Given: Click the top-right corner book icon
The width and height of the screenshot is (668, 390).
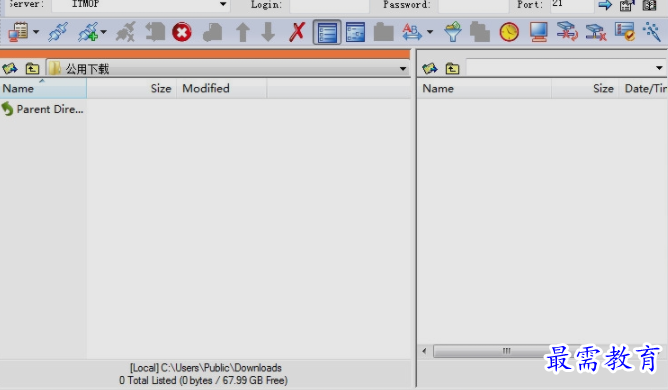Looking at the screenshot, I should (x=650, y=5).
